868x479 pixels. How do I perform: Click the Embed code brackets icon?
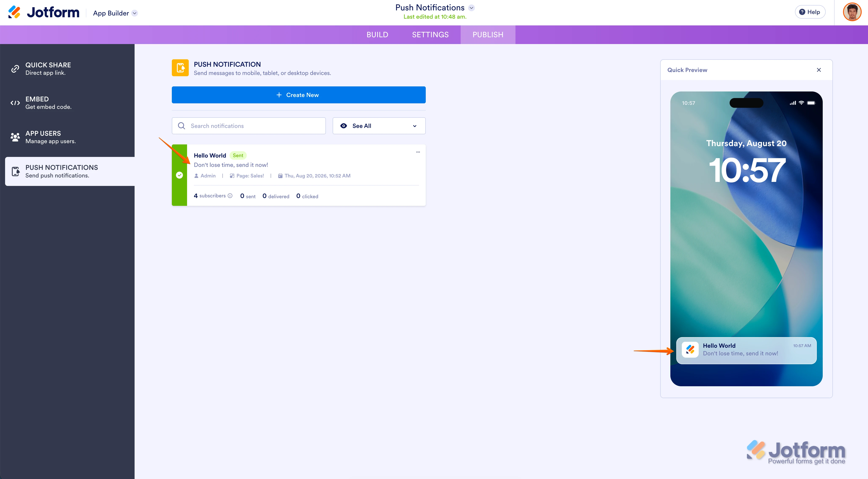point(15,103)
